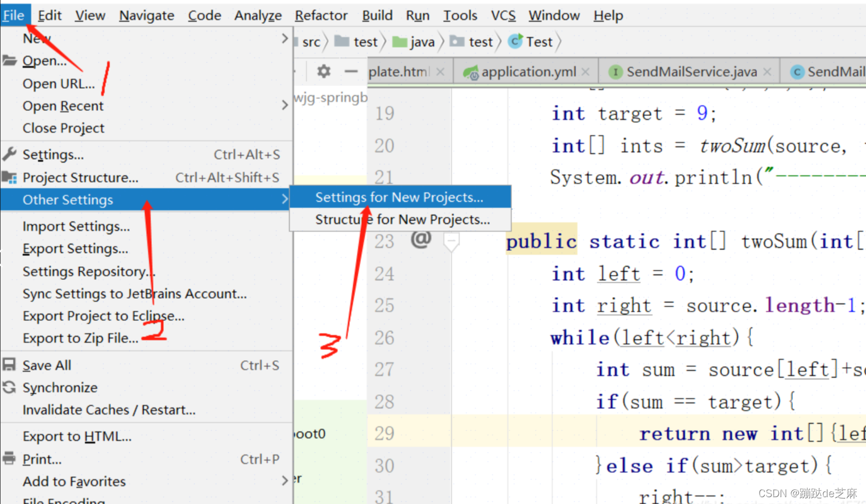Click the printer icon next to Print...
866x504 pixels.
tap(8, 459)
